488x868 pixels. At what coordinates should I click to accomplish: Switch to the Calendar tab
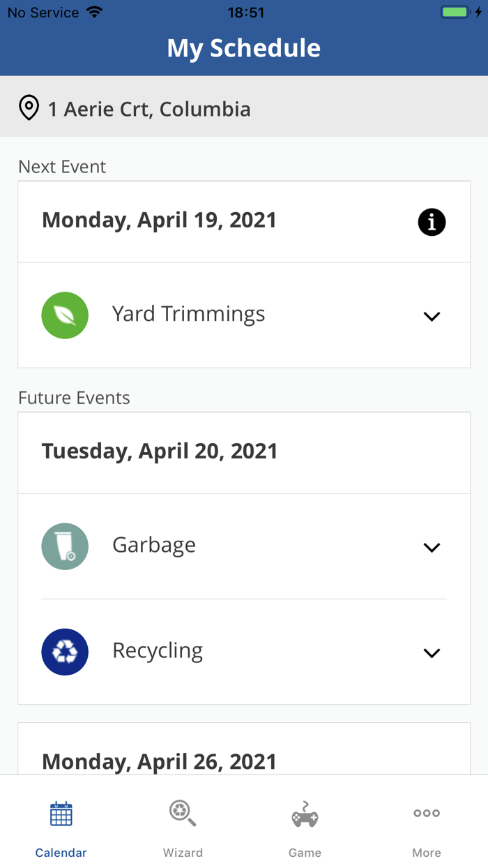coord(61,827)
